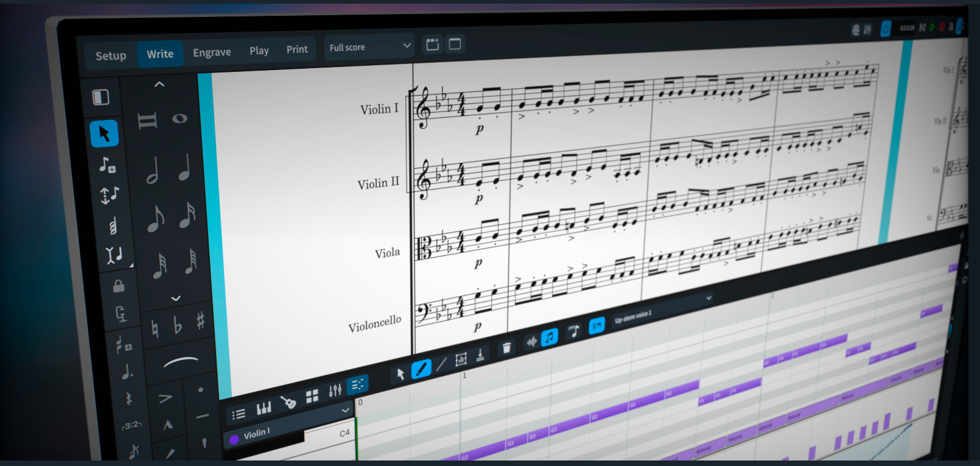Click the 3:2 tuplet icon
This screenshot has width=980, height=466.
[x=131, y=425]
